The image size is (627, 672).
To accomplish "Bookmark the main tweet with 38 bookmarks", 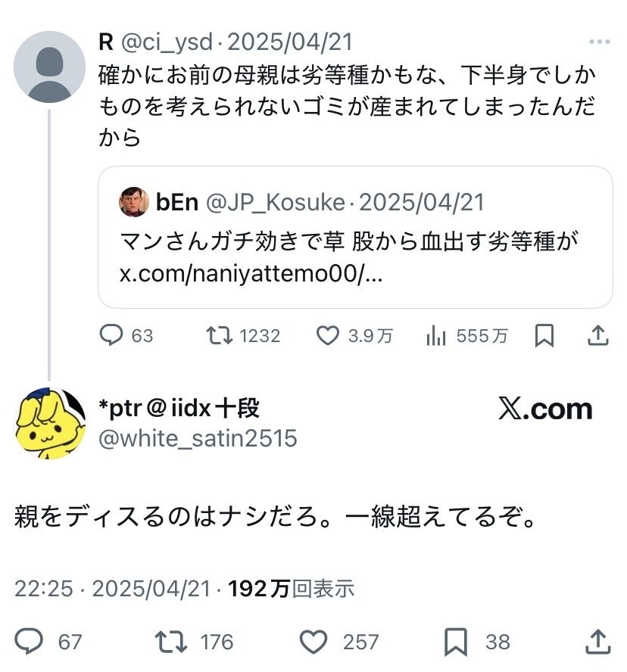I will click(455, 642).
